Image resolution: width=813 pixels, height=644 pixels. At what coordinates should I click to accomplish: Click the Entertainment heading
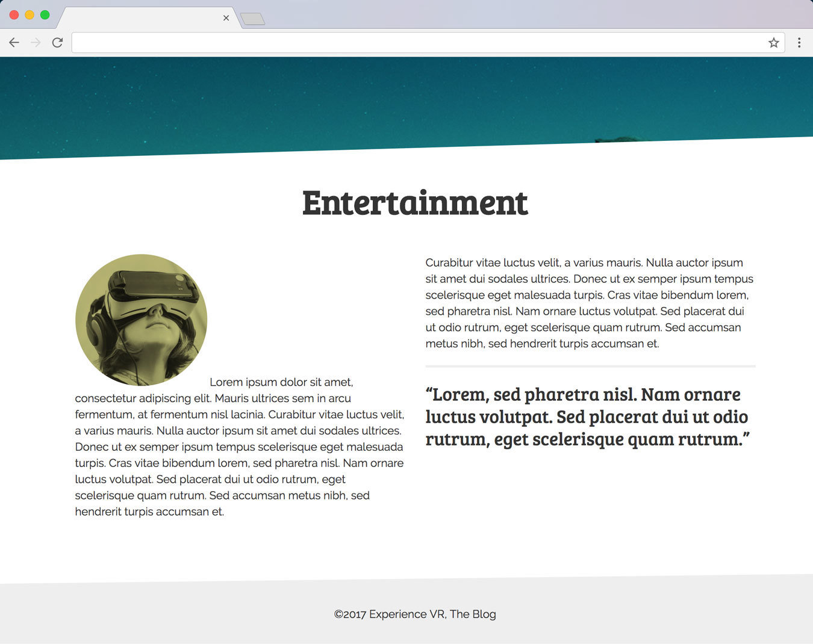tap(415, 202)
